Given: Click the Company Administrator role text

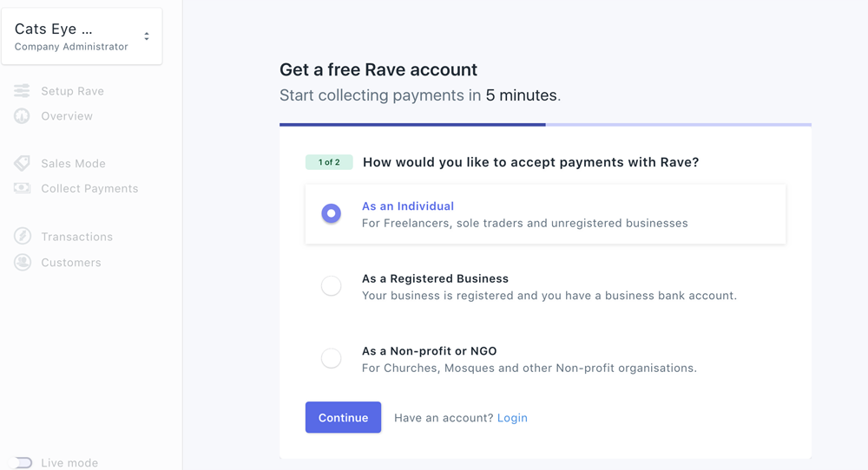Looking at the screenshot, I should (71, 47).
